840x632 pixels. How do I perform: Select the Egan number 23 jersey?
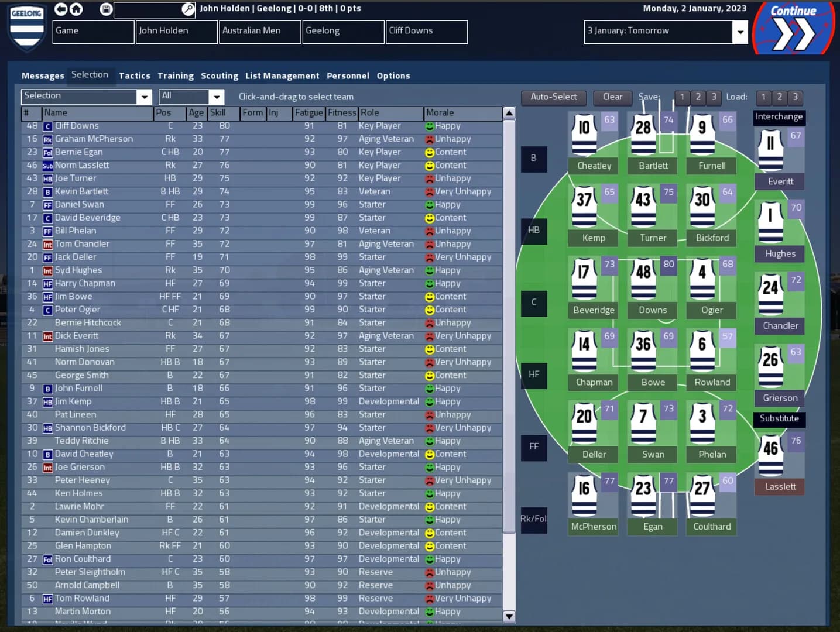643,495
